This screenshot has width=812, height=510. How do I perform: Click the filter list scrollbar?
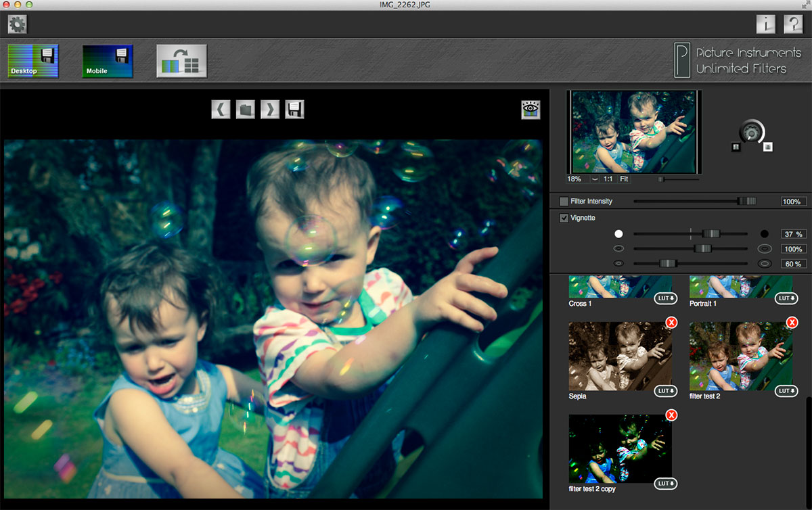[809, 453]
